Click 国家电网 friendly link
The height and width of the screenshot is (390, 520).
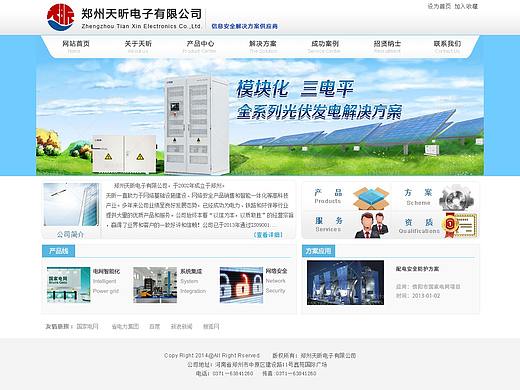(x=87, y=326)
